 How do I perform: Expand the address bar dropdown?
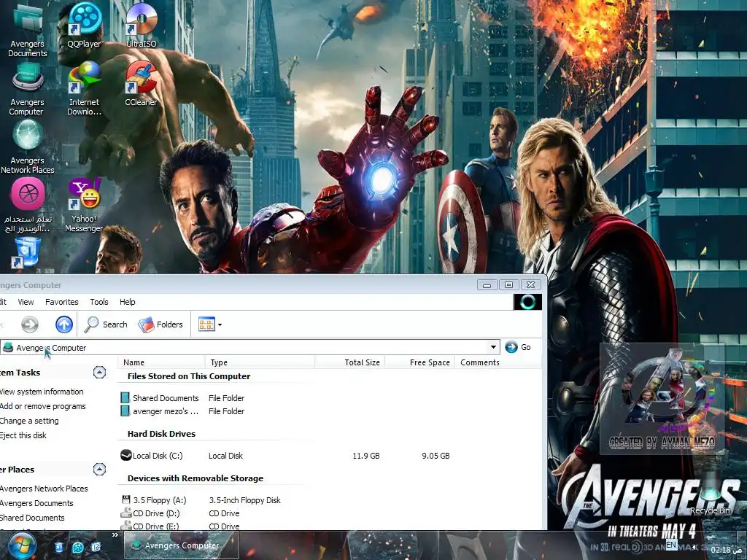(494, 347)
